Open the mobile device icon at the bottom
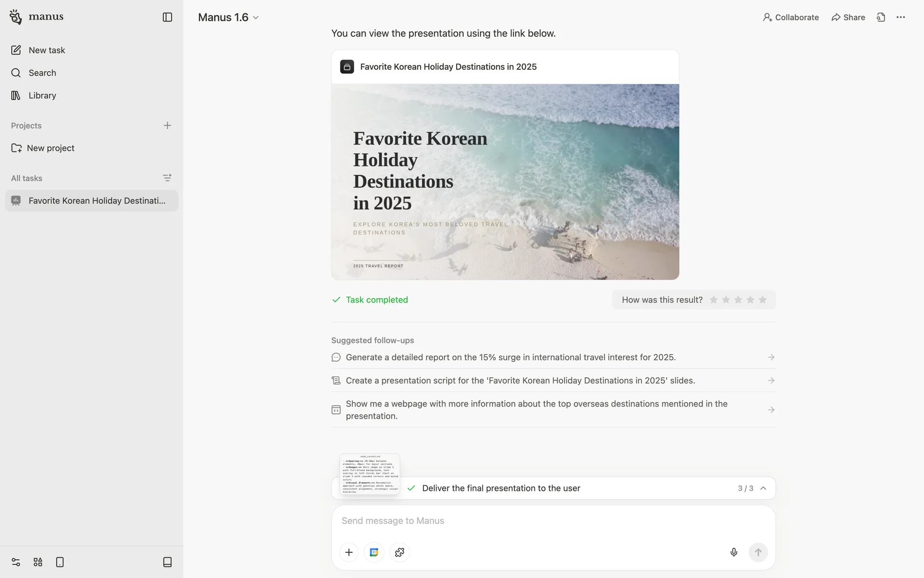The image size is (924, 578). tap(60, 562)
